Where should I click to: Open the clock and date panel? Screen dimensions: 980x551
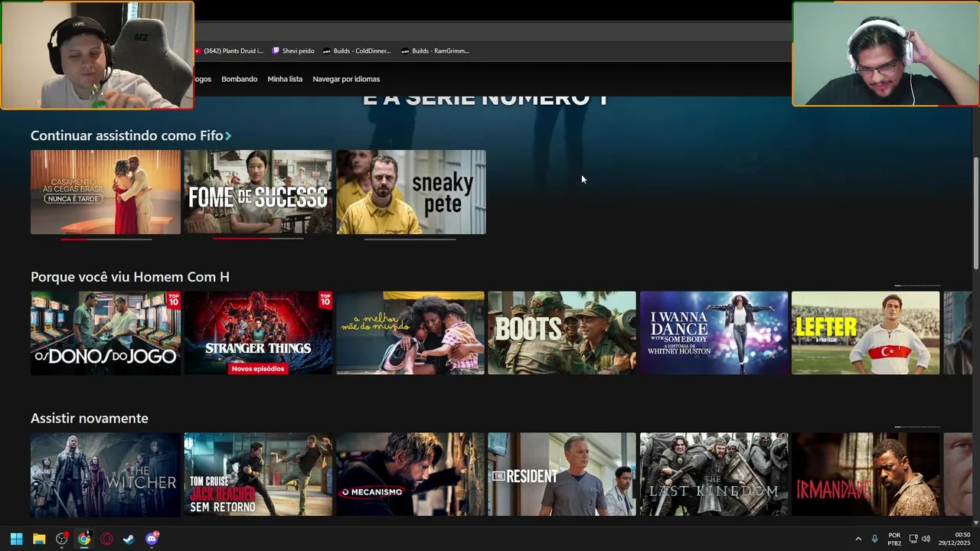[x=955, y=539]
